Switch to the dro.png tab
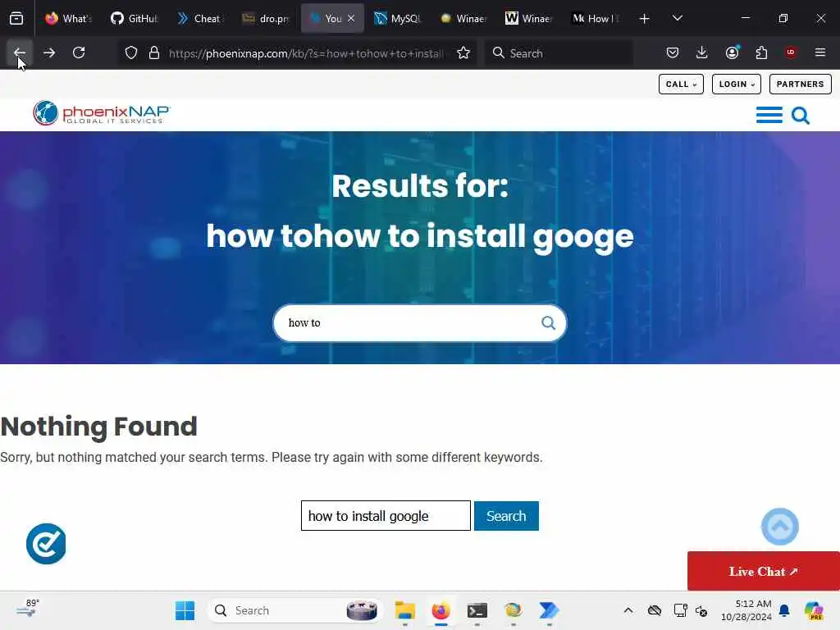 (x=265, y=18)
